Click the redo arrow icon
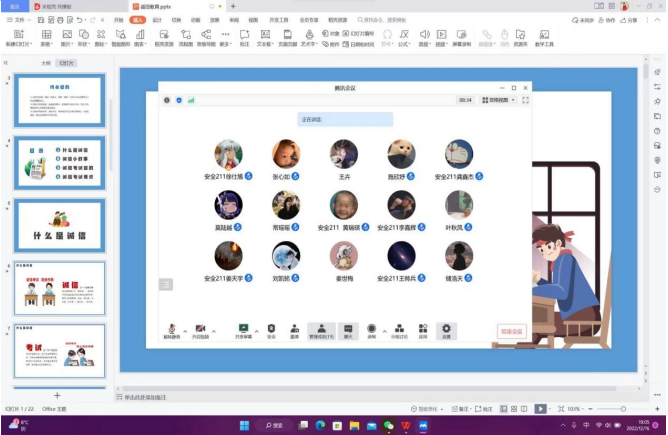The image size is (668, 435). coord(92,20)
